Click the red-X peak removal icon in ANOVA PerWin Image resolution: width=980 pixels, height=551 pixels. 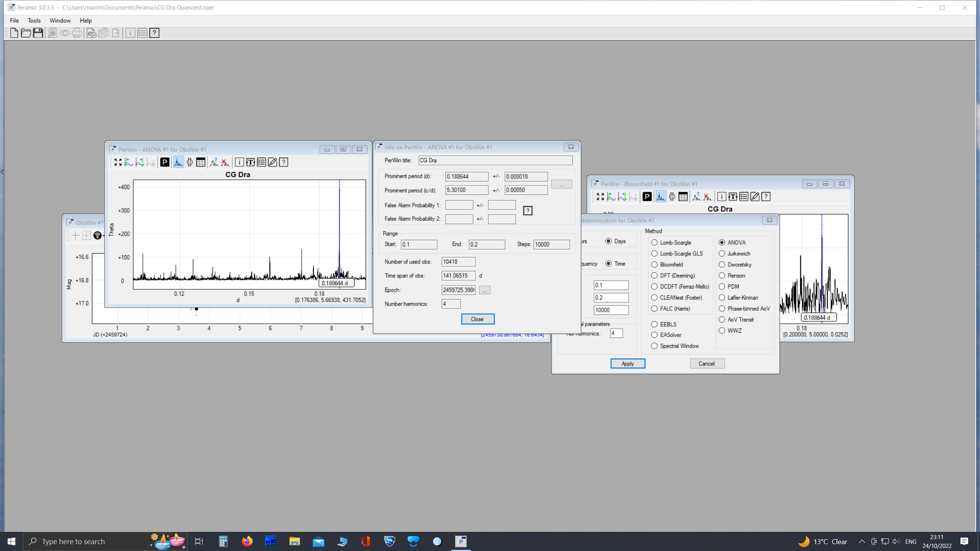point(225,162)
